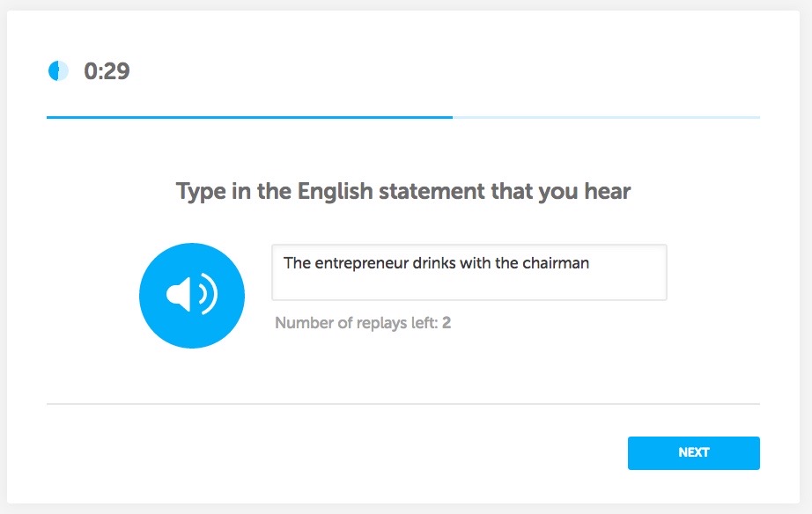Focus the answer text input field
Screen dimensions: 812x514
click(x=469, y=273)
